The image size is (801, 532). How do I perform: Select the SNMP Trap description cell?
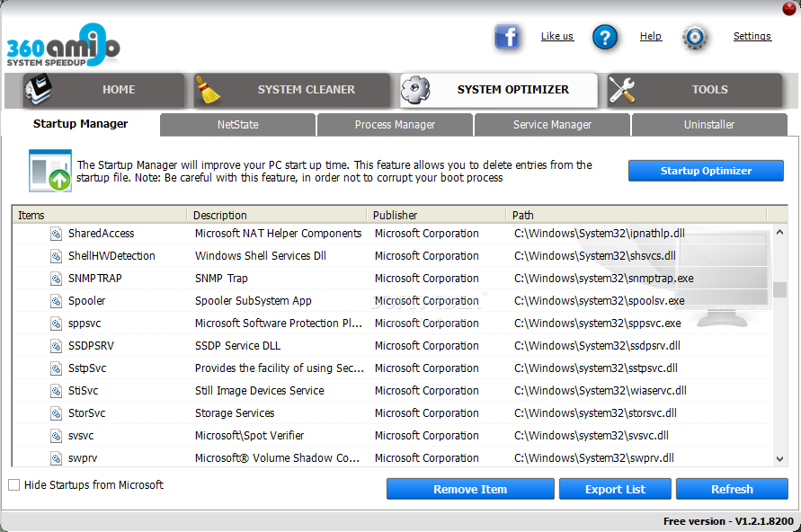[x=221, y=279]
